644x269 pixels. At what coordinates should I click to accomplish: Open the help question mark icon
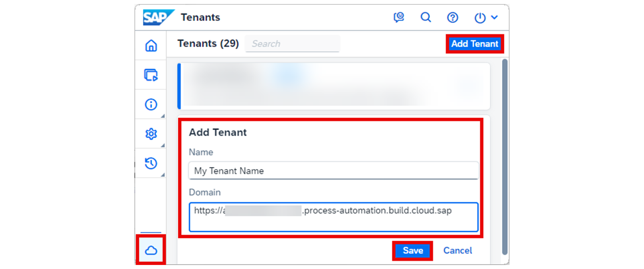452,17
